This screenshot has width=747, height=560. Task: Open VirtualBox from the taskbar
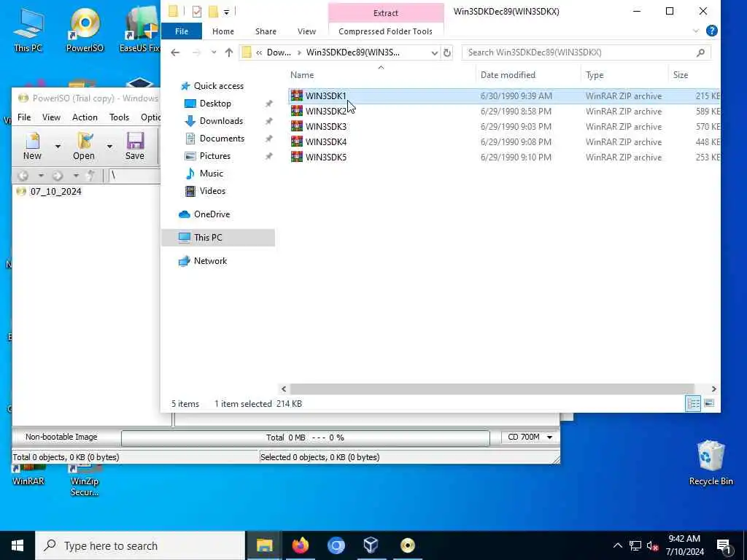click(x=371, y=545)
